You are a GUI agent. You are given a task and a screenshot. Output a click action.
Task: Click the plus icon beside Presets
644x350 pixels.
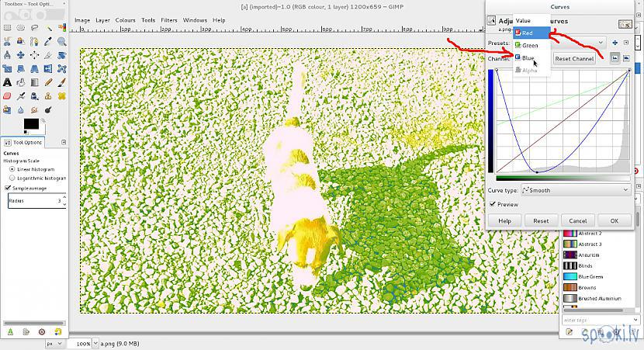pos(615,43)
